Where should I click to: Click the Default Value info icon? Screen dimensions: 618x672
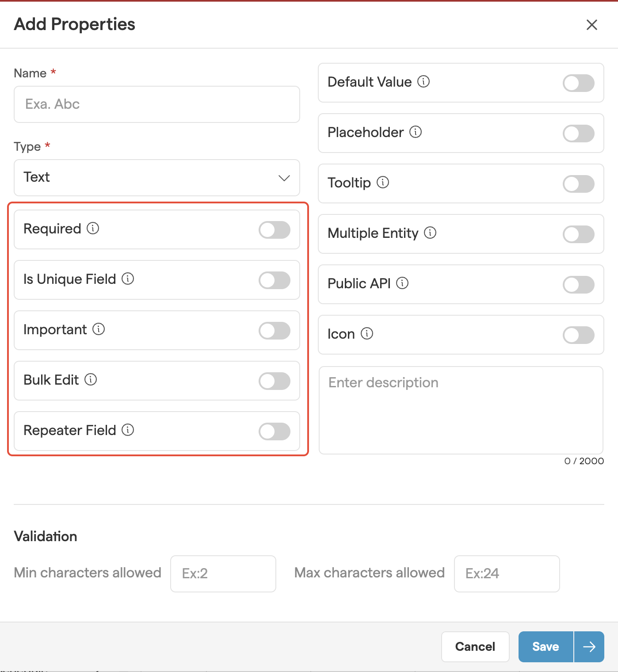(423, 82)
